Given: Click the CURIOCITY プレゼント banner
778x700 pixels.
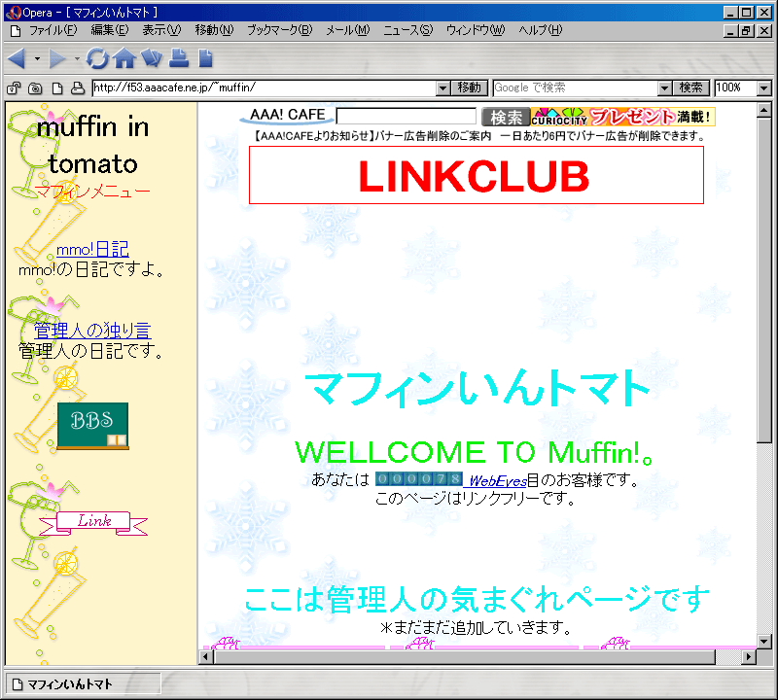Looking at the screenshot, I should coord(623,117).
